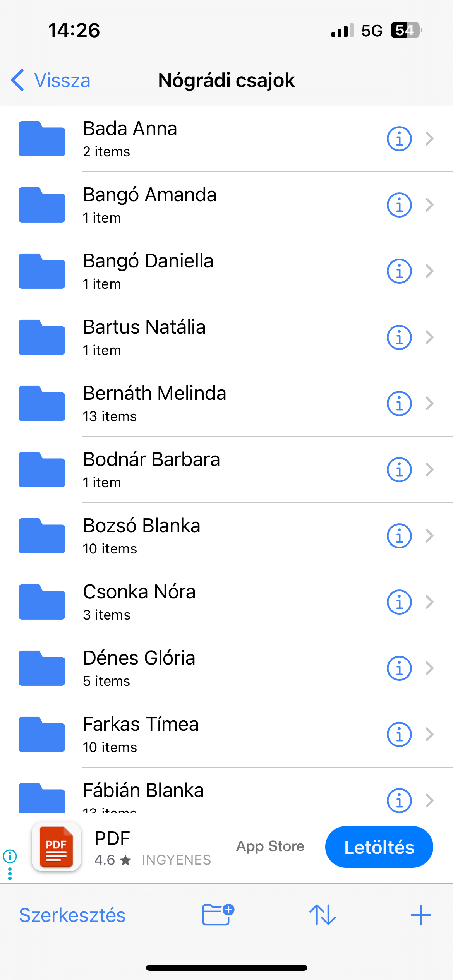Expand Bozsó Blanka folder chevron

[x=429, y=536]
